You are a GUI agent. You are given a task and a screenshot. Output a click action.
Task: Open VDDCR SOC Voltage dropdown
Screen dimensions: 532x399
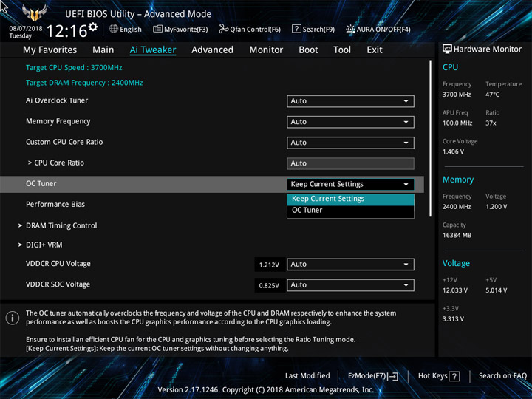click(x=350, y=285)
